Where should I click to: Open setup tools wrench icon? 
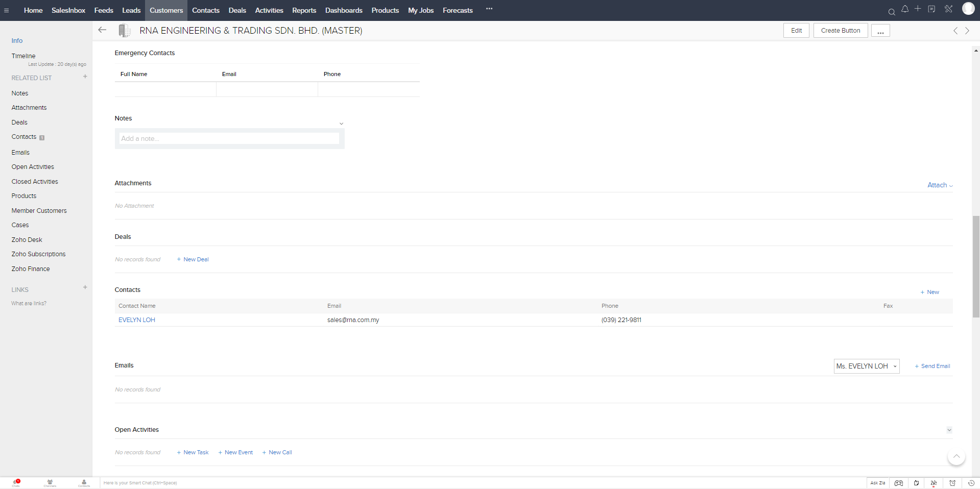click(948, 9)
